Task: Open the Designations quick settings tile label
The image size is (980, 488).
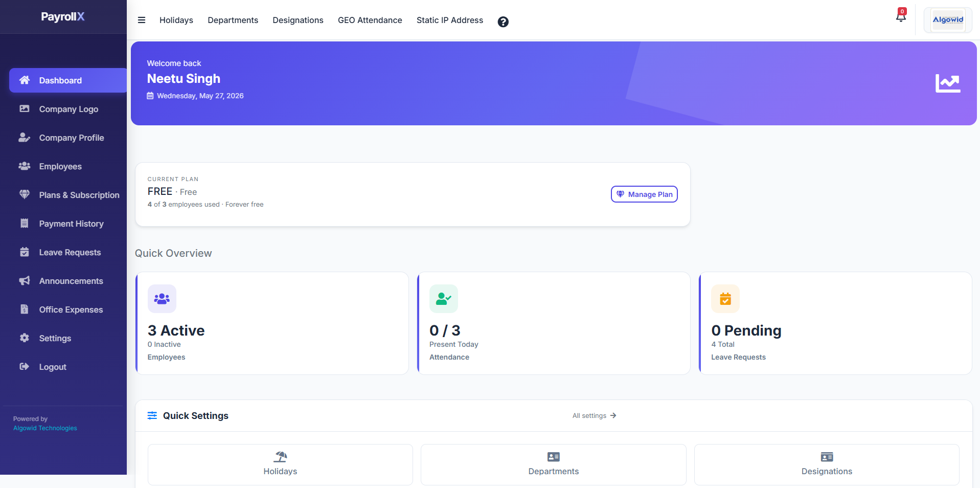Action: click(827, 471)
